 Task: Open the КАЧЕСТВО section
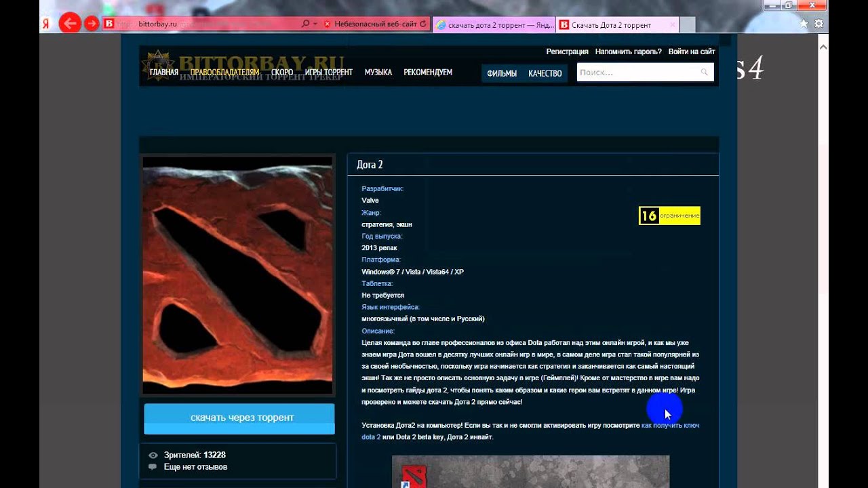[x=545, y=73]
